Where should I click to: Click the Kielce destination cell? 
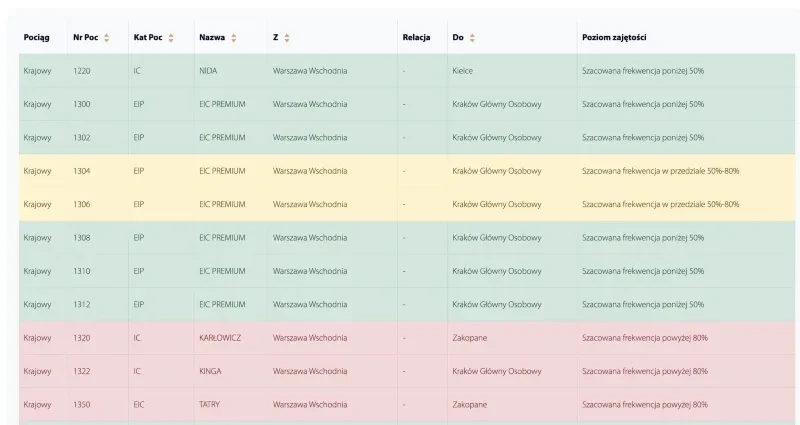point(462,71)
